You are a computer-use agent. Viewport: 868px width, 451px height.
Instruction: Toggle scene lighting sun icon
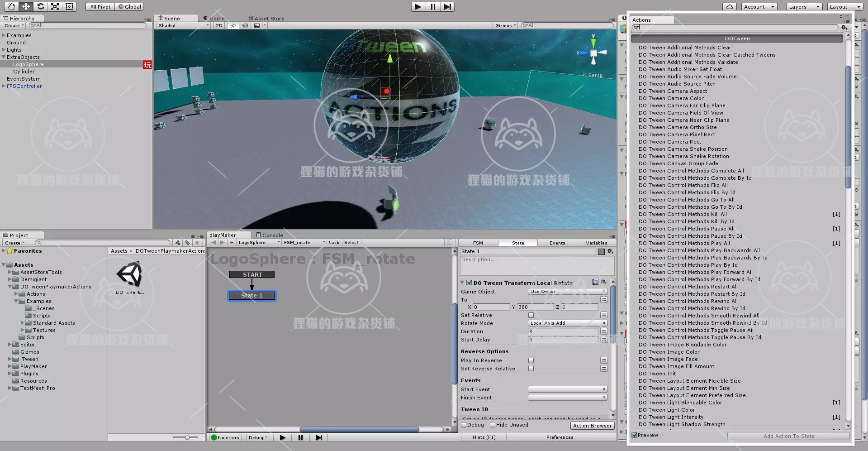point(233,26)
